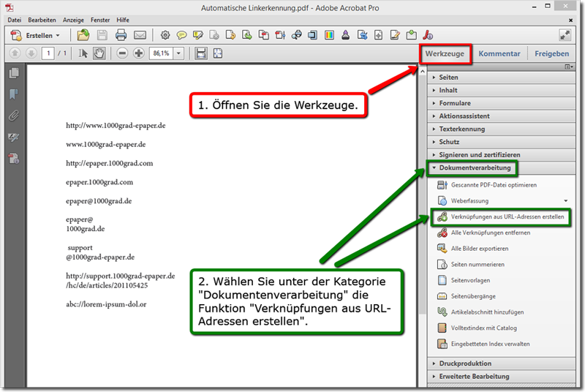Open the signatures sidebar panel
Screen dimensions: 585x392
coord(14,137)
